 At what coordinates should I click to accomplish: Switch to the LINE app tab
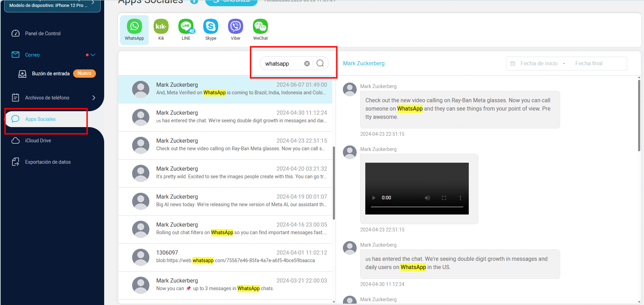pos(186,30)
